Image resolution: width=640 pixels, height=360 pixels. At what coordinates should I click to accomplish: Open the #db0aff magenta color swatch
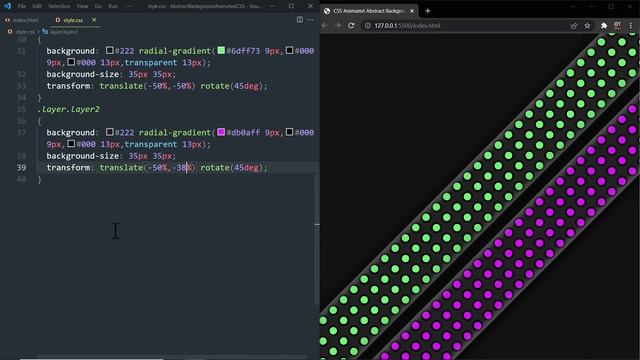pos(221,132)
